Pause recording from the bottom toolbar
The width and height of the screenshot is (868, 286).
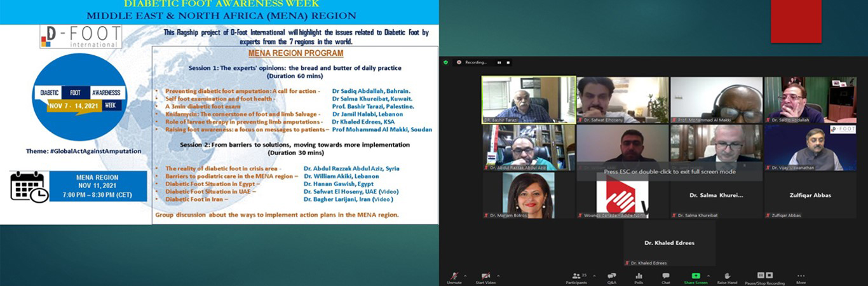[x=761, y=275]
